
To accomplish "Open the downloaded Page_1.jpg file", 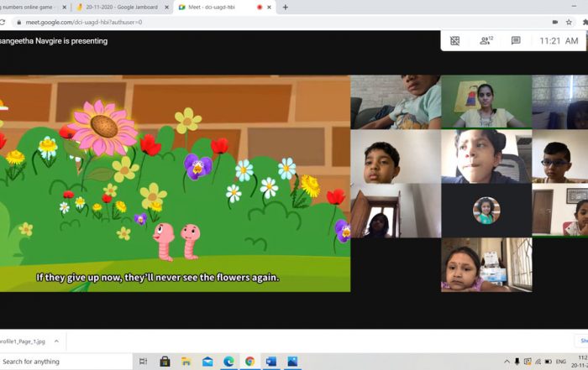I will [x=23, y=341].
